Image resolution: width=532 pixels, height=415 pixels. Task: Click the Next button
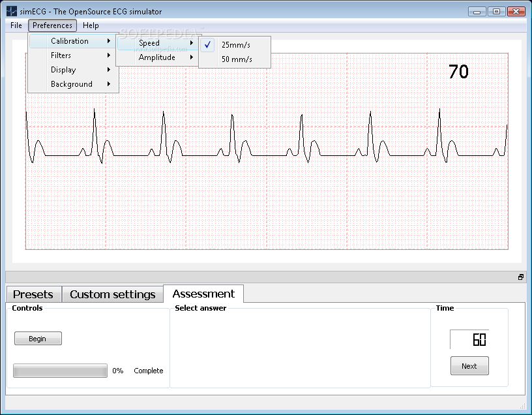[469, 366]
